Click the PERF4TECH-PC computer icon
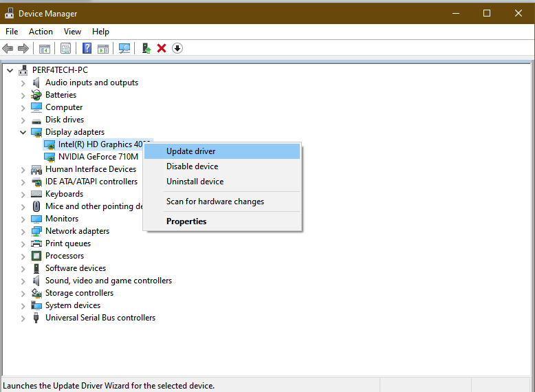535x392 pixels. tap(23, 70)
